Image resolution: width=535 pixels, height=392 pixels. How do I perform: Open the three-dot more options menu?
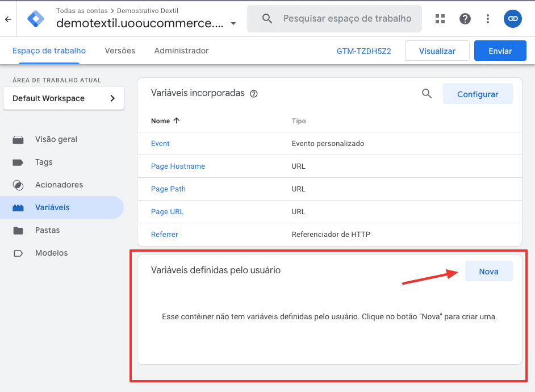click(x=487, y=19)
